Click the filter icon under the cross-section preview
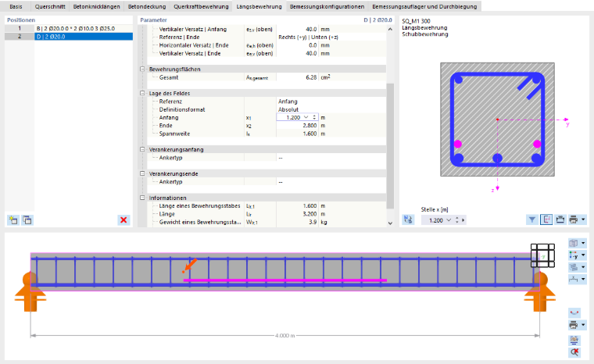 coord(532,219)
